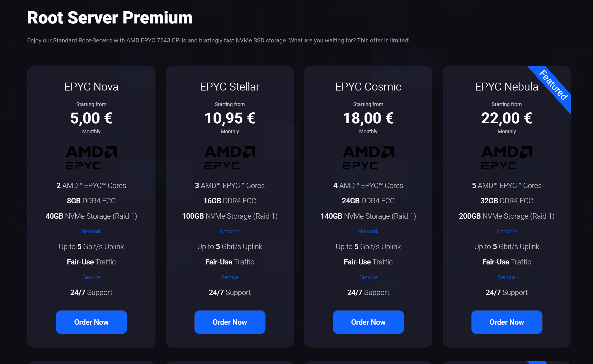Select the EPYC Nova plan title
Viewport: 593px width, 364px height.
coord(91,87)
